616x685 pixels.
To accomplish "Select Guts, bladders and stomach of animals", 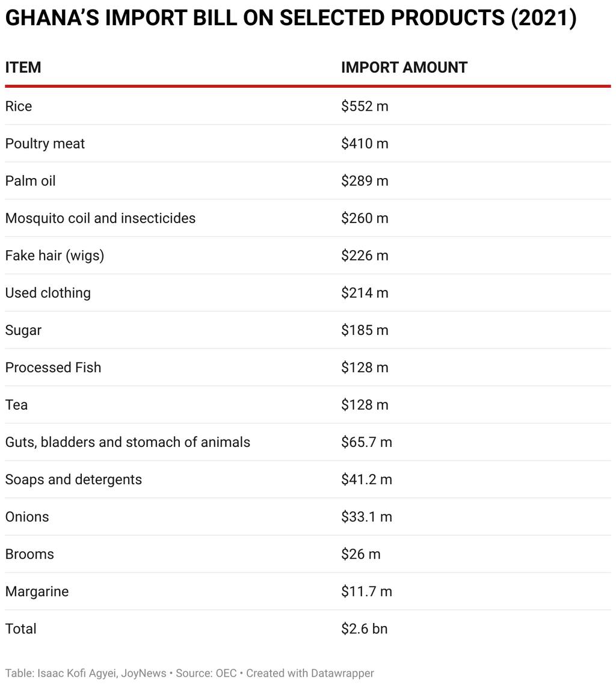I will 128,442.
